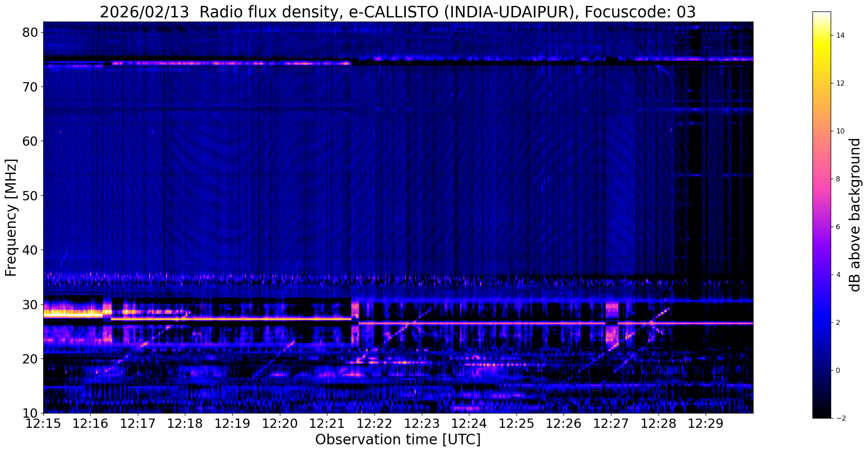Click the colorbar tick value 12

[x=840, y=83]
